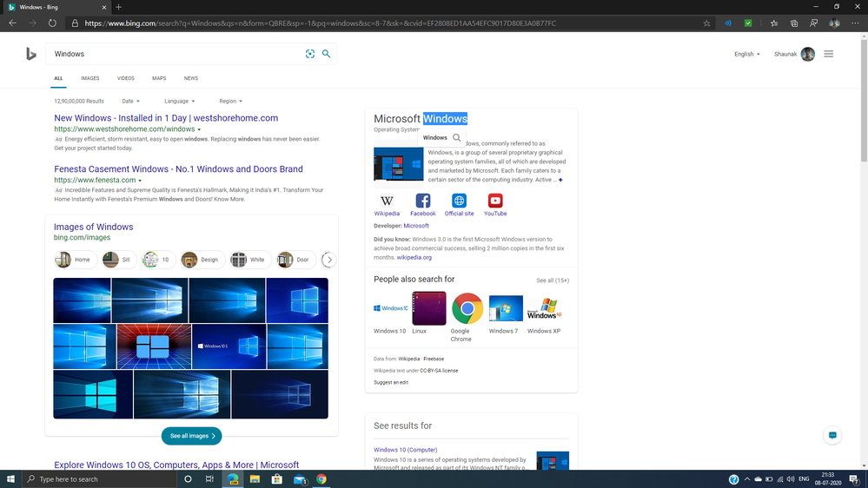Open the Wikipedia icon link
The height and width of the screenshot is (488, 868).
(387, 201)
